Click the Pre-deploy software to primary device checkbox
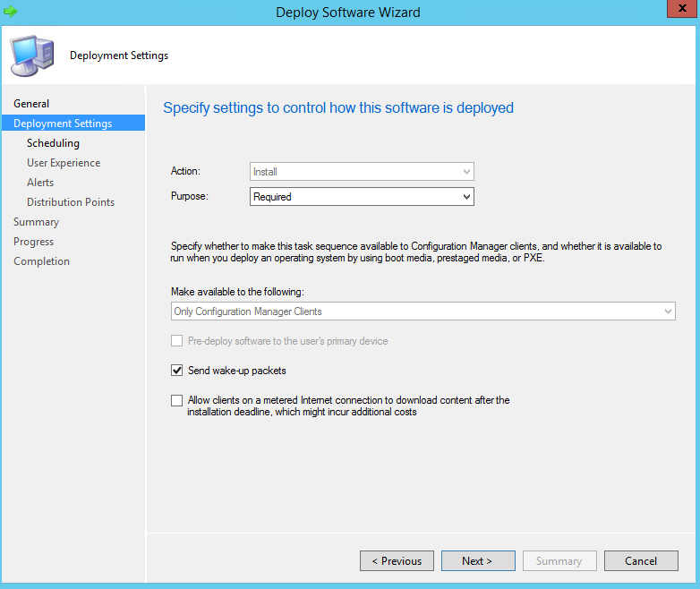700x589 pixels. [x=176, y=341]
